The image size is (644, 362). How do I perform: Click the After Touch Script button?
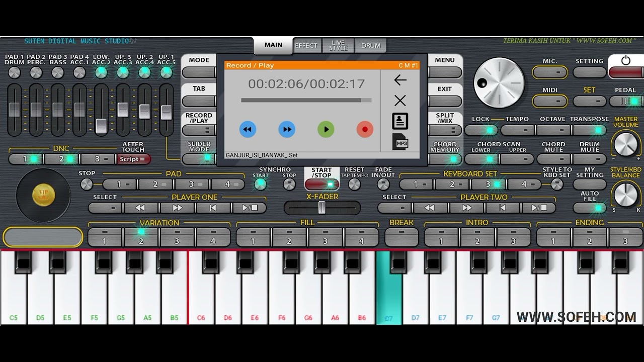[133, 159]
